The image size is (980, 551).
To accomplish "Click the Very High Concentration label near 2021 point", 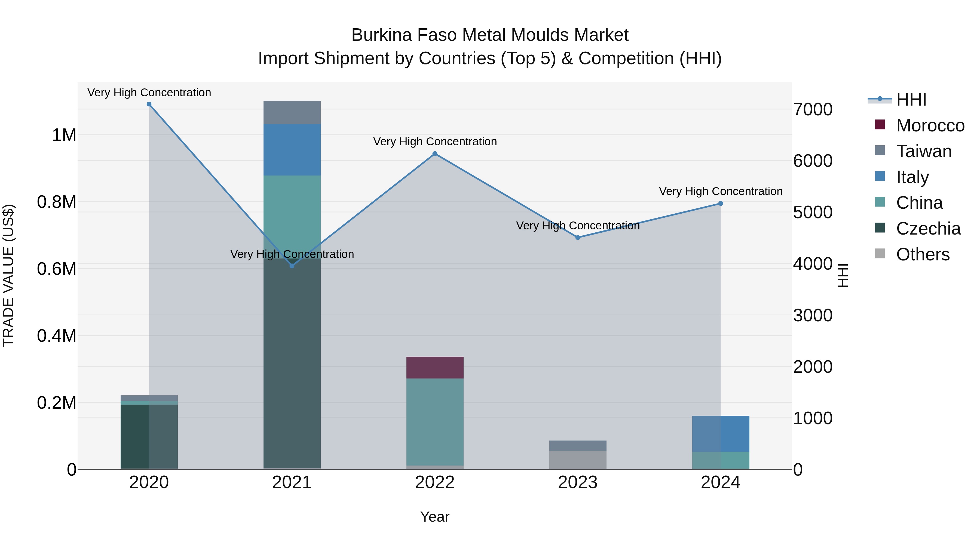I will click(292, 254).
